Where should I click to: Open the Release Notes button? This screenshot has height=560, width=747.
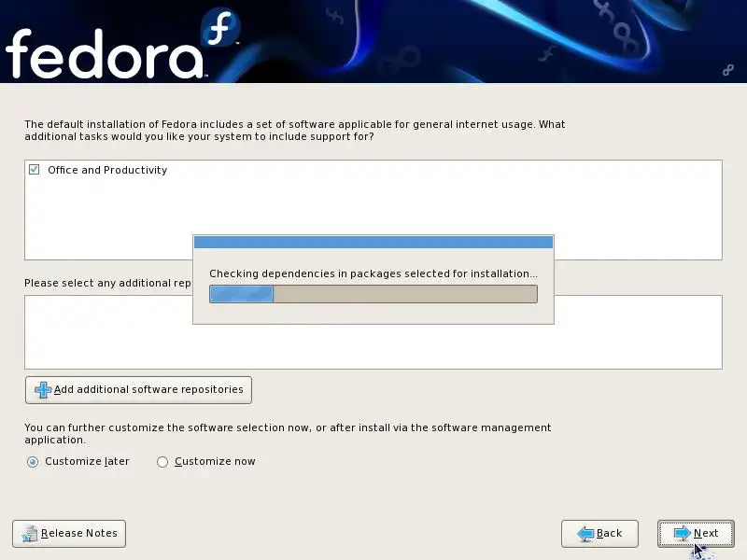pos(69,533)
